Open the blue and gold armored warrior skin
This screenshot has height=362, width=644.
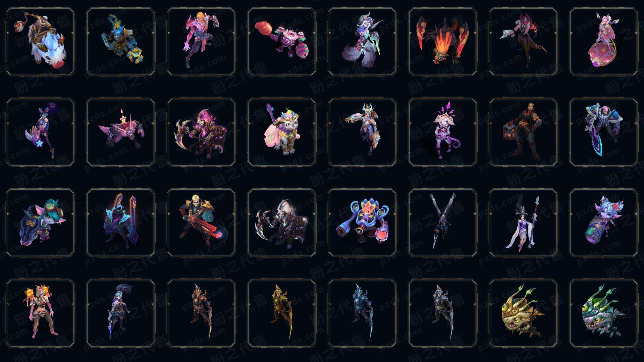(x=121, y=42)
